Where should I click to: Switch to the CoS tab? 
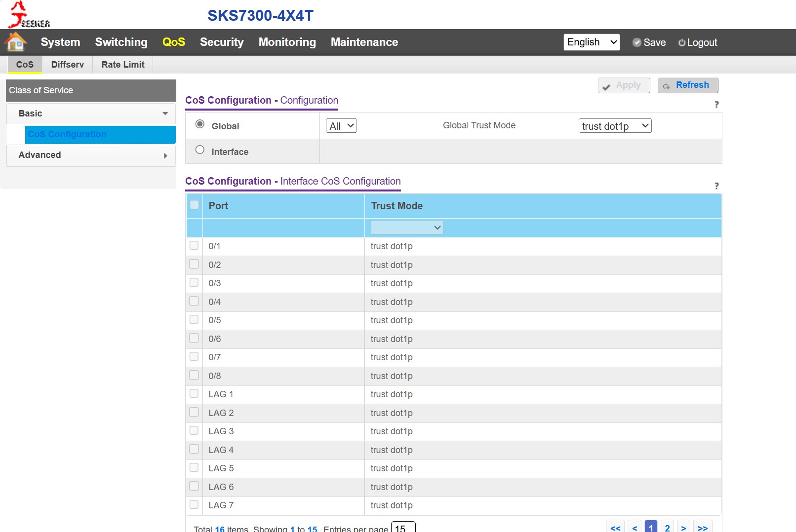(x=25, y=65)
